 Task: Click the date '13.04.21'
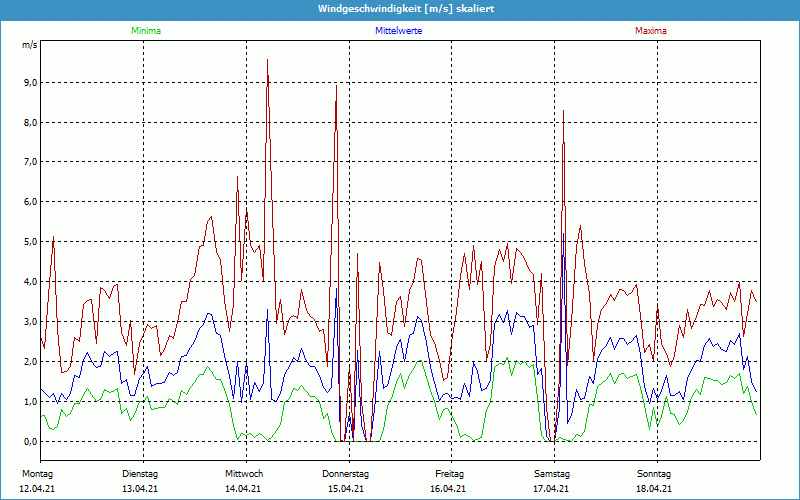tap(140, 489)
